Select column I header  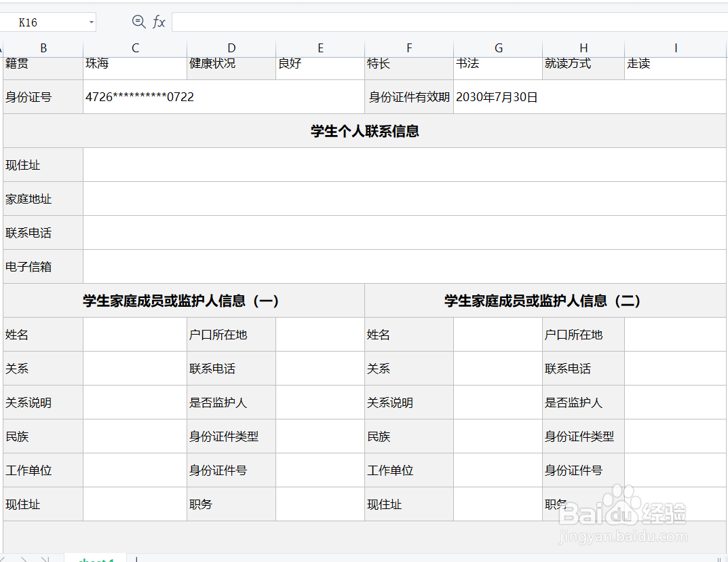[675, 48]
